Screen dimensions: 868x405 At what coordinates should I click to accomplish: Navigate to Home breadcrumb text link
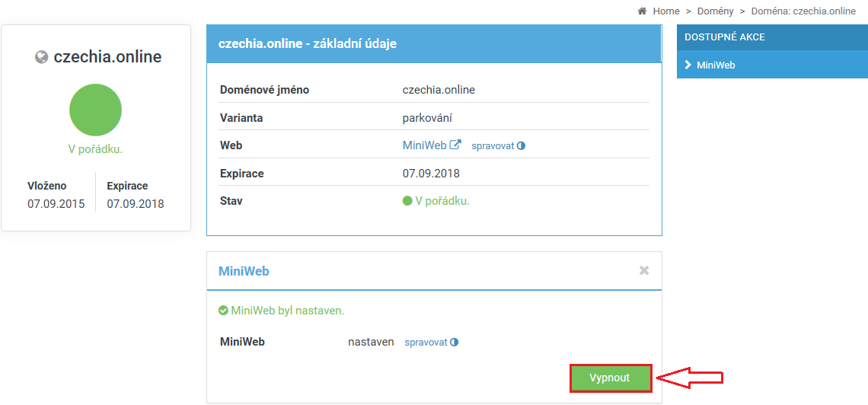coord(666,11)
